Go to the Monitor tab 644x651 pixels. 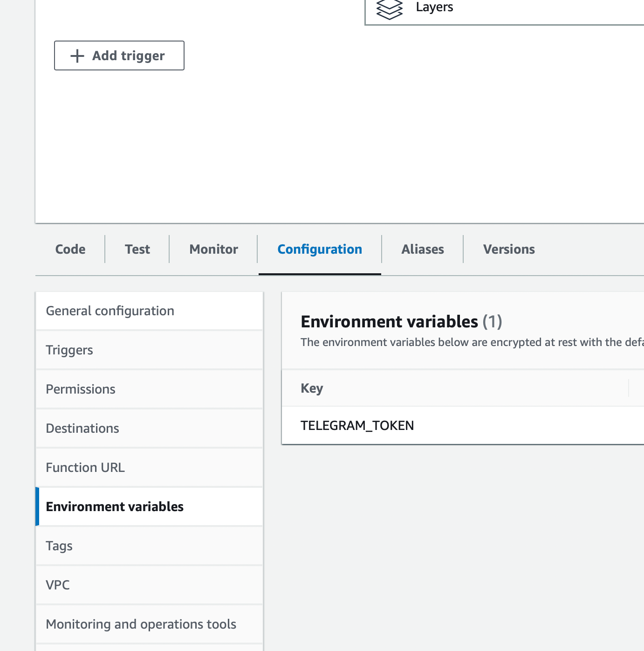213,249
